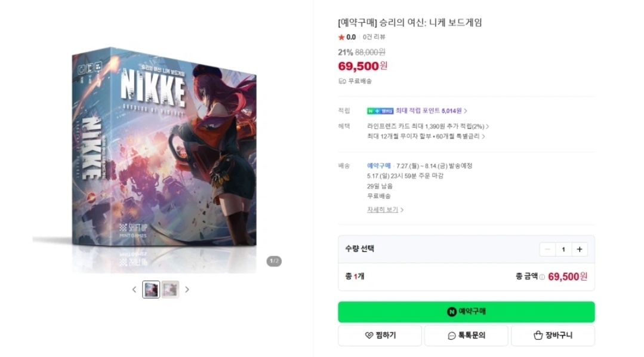
Task: Click the minus button to decrease quantity
Action: (547, 250)
